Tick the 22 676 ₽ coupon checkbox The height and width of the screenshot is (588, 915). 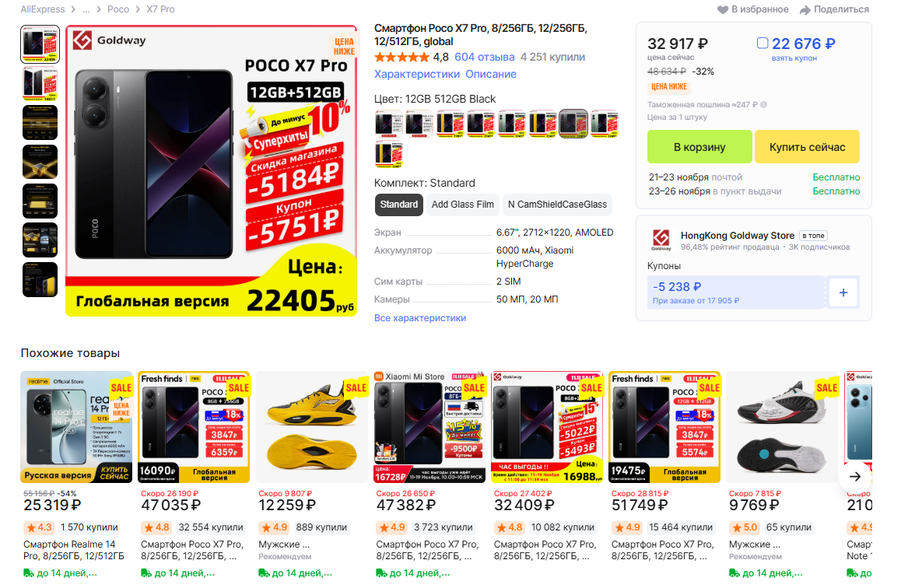pos(762,43)
